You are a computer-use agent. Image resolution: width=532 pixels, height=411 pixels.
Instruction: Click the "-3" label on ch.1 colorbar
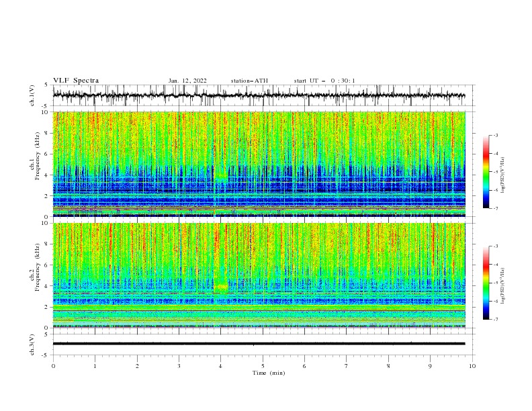coord(496,135)
